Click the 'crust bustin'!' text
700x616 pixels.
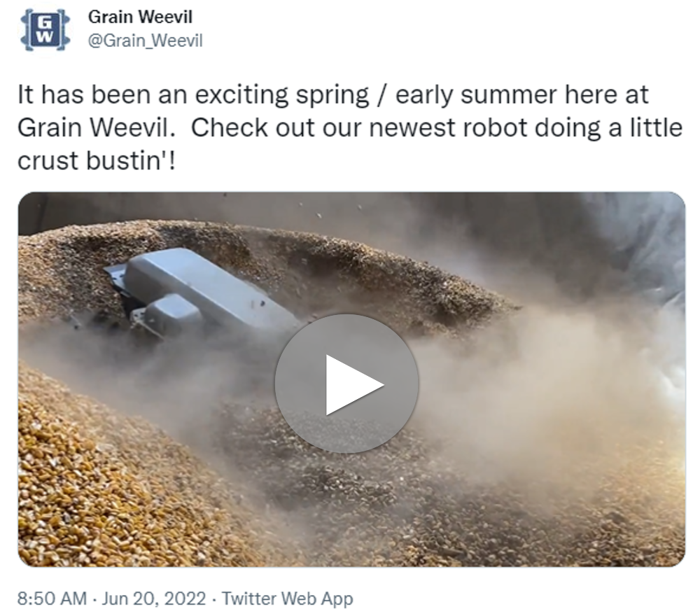point(97,161)
